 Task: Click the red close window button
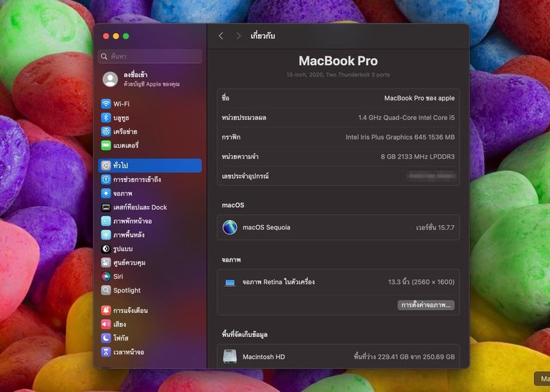106,36
